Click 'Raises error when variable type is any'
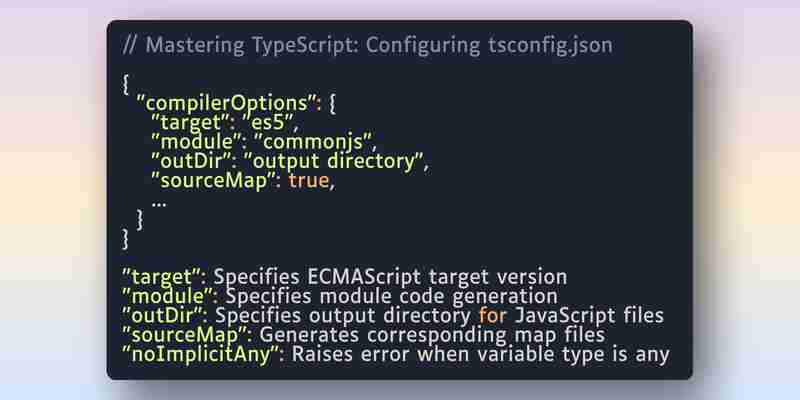Screen dimensions: 800x400 click(480, 356)
